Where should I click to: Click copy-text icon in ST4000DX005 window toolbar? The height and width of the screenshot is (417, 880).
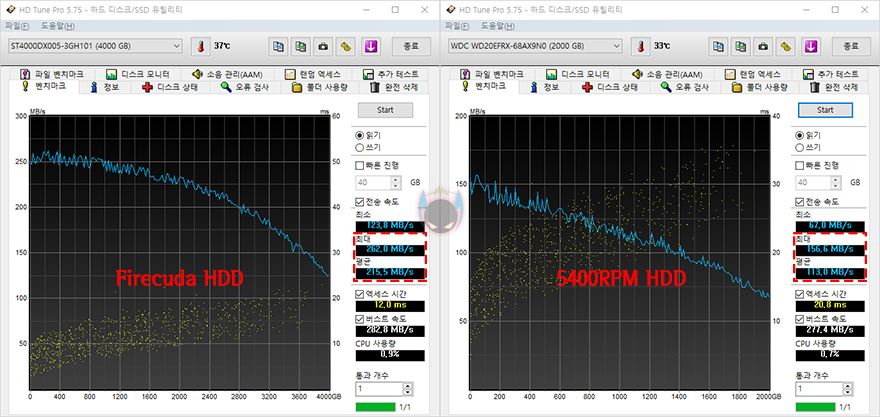(278, 47)
